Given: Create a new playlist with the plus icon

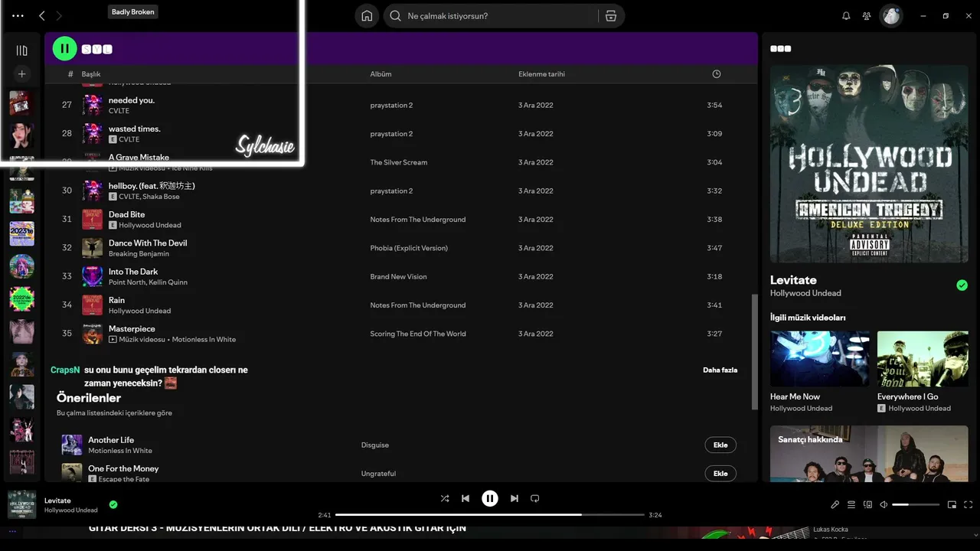Looking at the screenshot, I should point(22,74).
